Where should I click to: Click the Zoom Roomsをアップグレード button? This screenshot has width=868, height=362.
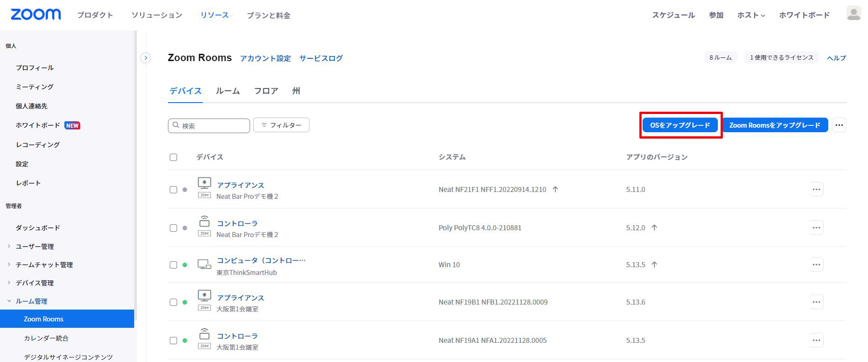(x=775, y=125)
